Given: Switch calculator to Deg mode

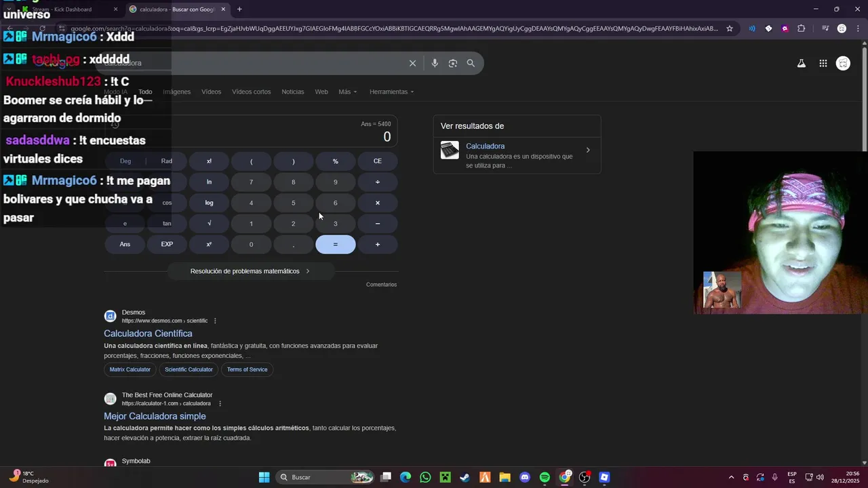Looking at the screenshot, I should pyautogui.click(x=125, y=161).
